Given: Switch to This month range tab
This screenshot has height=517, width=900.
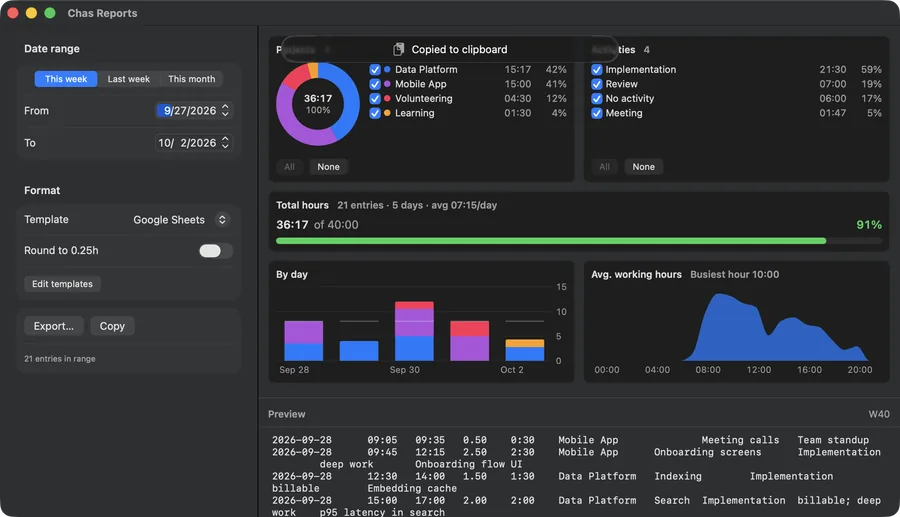Looking at the screenshot, I should coord(192,79).
